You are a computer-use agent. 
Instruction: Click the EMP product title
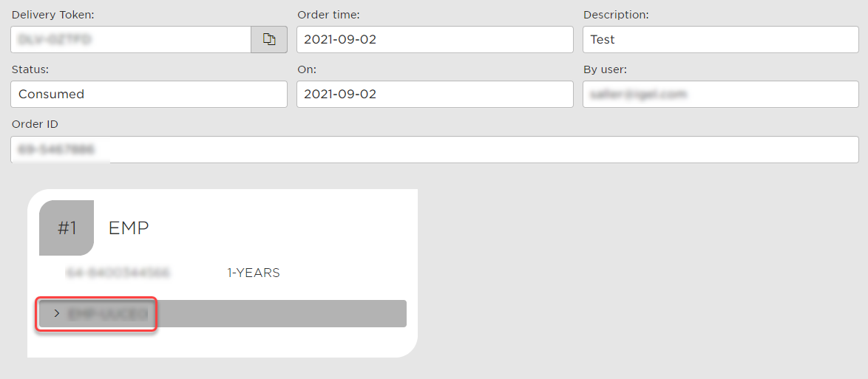pyautogui.click(x=129, y=228)
